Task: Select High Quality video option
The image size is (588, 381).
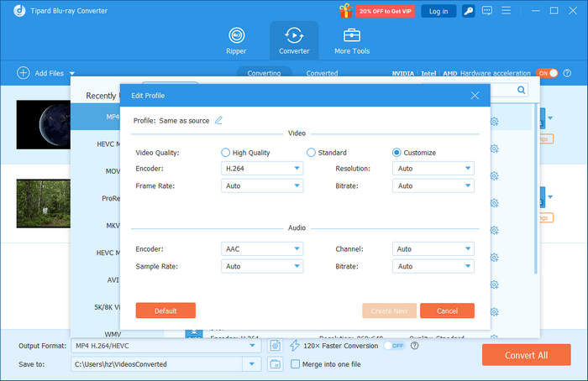Action: tap(225, 153)
